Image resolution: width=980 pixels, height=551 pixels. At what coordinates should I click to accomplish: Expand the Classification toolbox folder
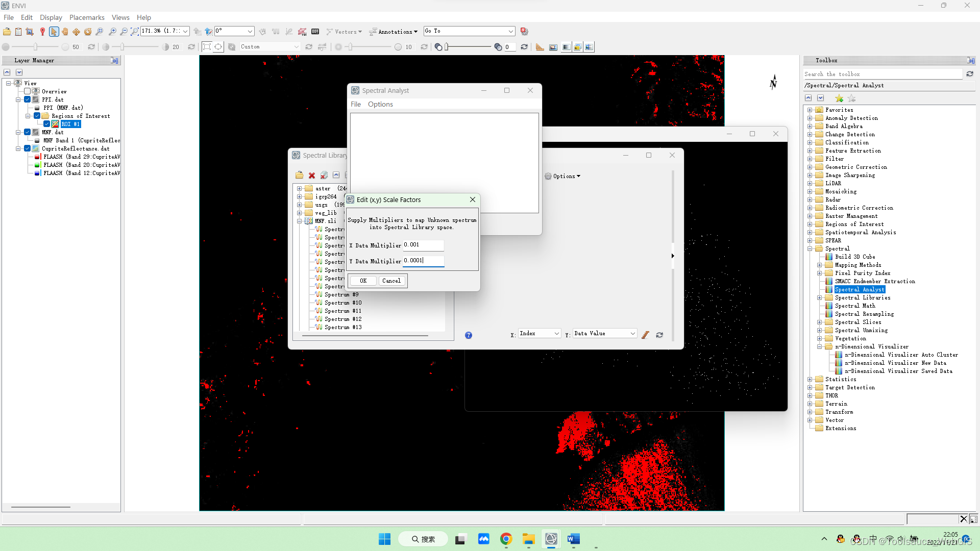[810, 142]
